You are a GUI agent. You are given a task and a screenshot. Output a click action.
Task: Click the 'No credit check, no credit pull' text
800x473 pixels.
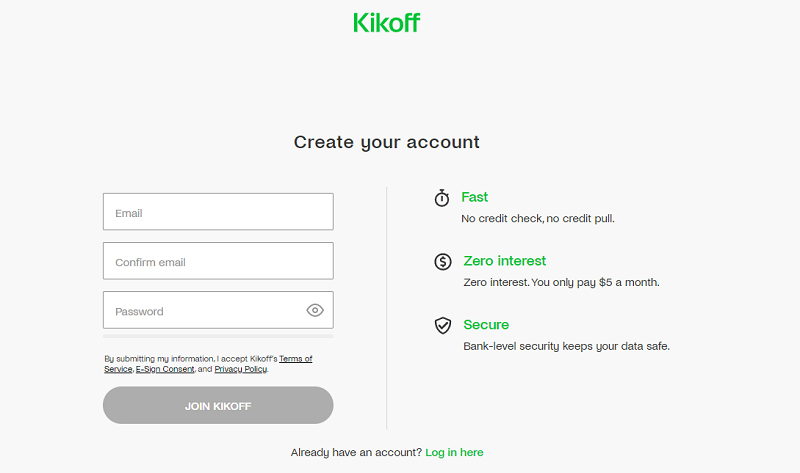point(538,219)
